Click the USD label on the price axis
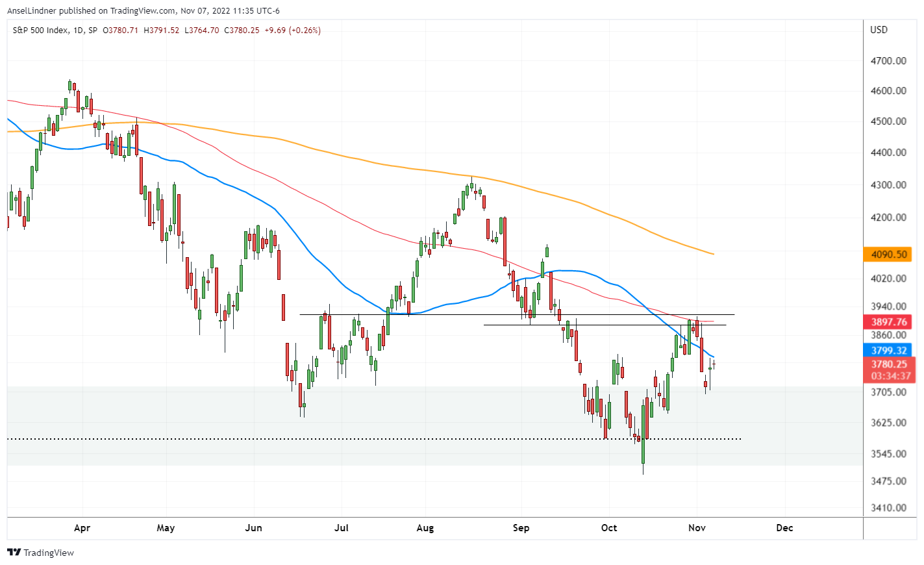The height and width of the screenshot is (565, 924). (878, 30)
